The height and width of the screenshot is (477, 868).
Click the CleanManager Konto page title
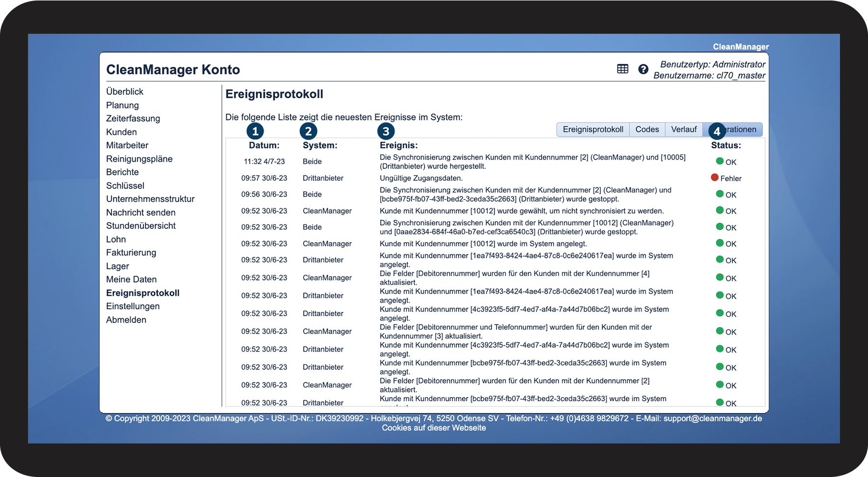click(173, 69)
